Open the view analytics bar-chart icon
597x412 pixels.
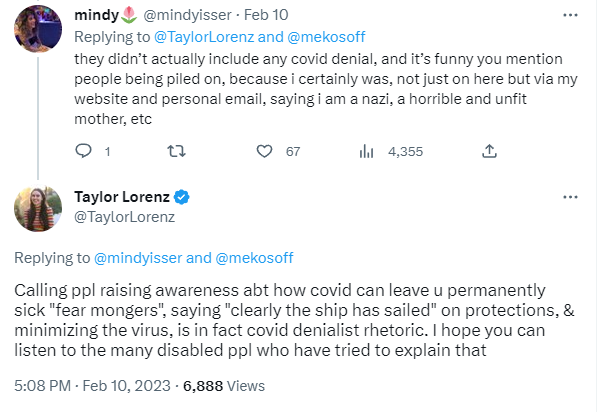[x=366, y=151]
